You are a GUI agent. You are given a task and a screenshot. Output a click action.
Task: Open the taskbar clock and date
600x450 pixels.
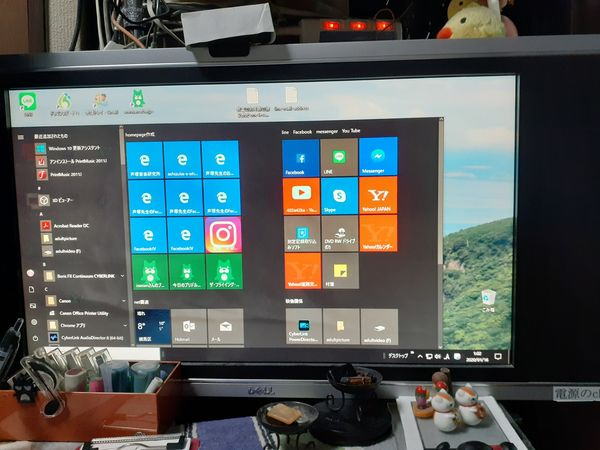pos(477,357)
